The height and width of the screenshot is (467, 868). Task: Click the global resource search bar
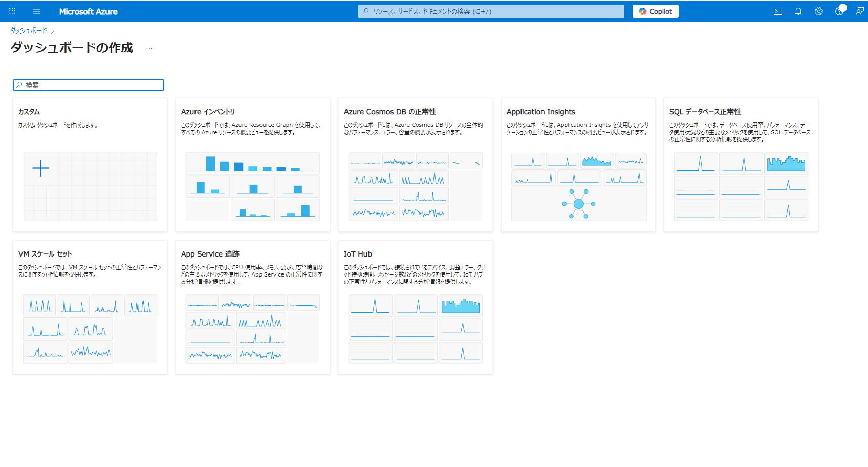point(491,11)
